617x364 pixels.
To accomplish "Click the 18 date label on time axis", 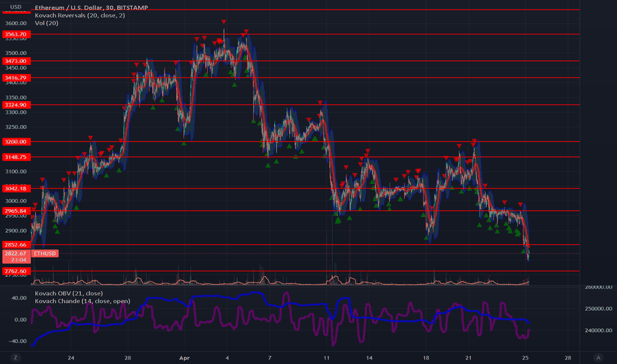I will tap(426, 357).
